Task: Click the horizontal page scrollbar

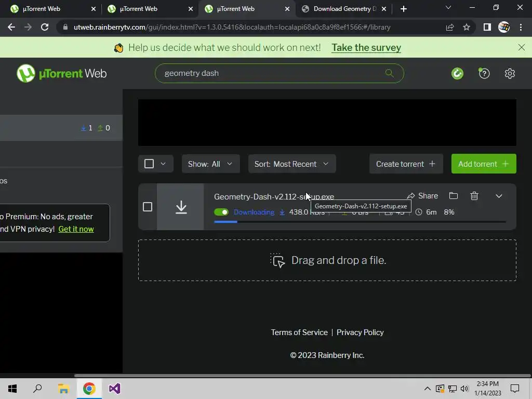Action: click(x=302, y=376)
